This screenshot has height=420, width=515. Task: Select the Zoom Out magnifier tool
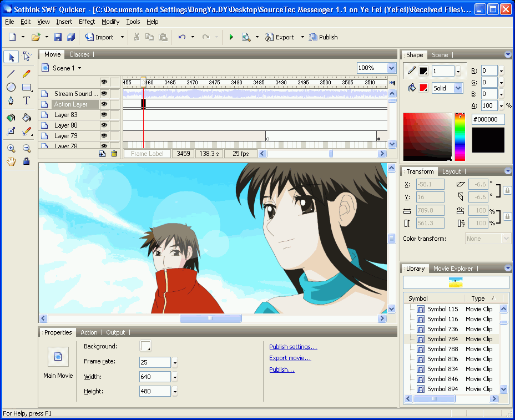(x=27, y=149)
